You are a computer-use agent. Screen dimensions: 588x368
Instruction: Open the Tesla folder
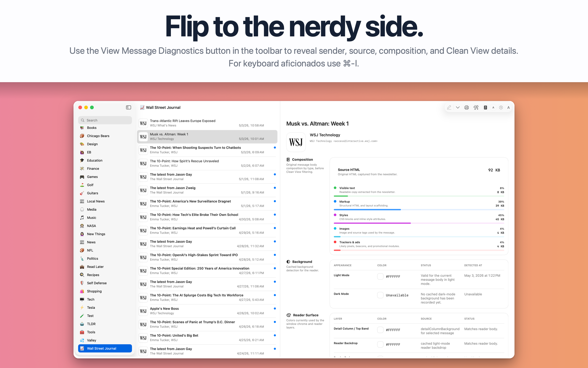105,308
